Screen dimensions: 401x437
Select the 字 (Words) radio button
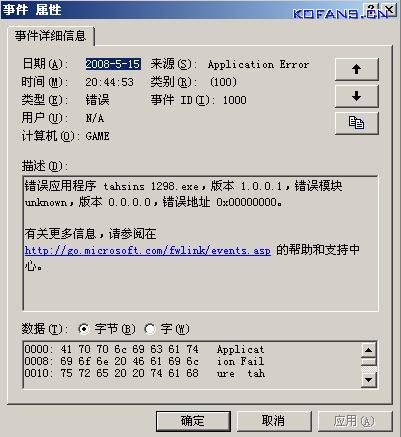pyautogui.click(x=150, y=329)
